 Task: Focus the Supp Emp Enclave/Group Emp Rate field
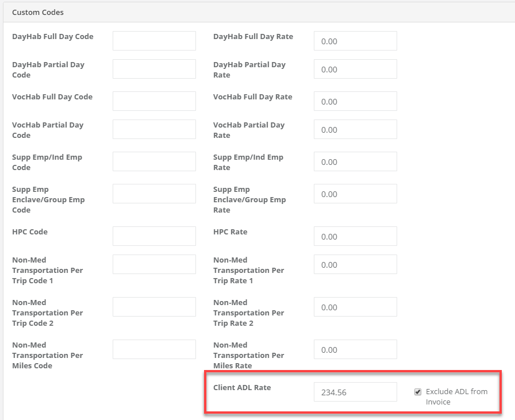click(x=355, y=194)
